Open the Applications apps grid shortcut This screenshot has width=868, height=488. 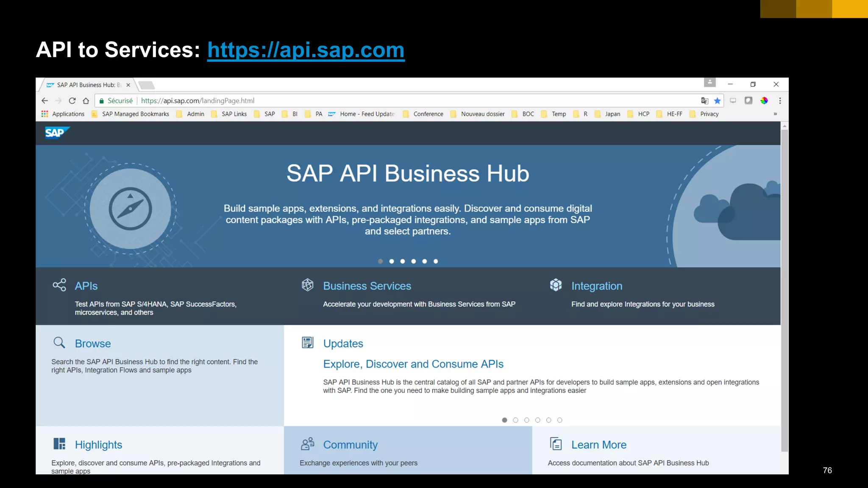(x=63, y=114)
